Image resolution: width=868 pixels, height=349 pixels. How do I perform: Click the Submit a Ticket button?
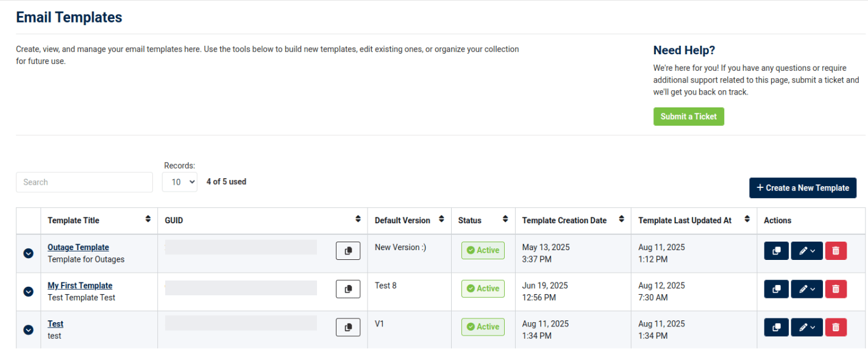689,117
